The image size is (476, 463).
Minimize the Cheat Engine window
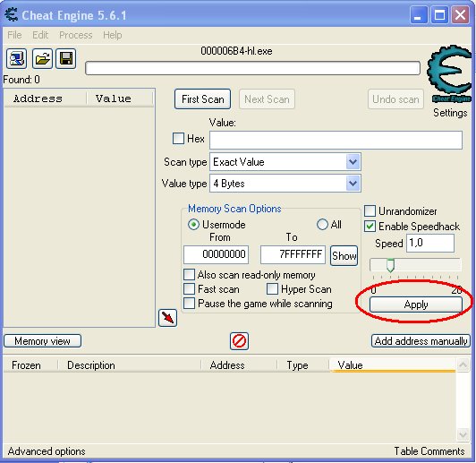coord(419,14)
